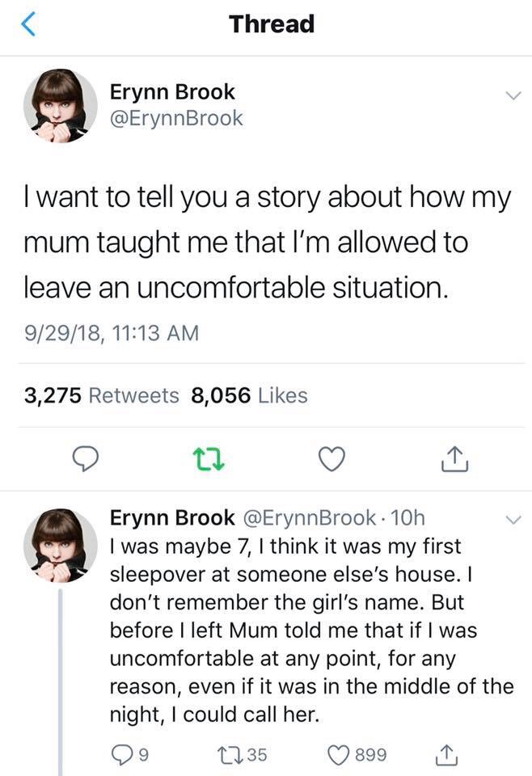
Task: Share the sleepover reply tweet
Action: pos(448,755)
